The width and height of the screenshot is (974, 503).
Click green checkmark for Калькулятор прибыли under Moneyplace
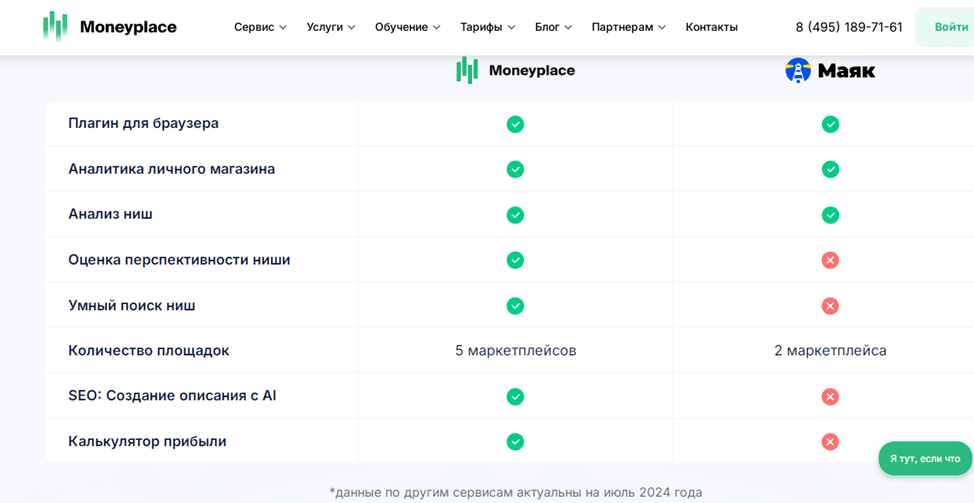point(515,442)
